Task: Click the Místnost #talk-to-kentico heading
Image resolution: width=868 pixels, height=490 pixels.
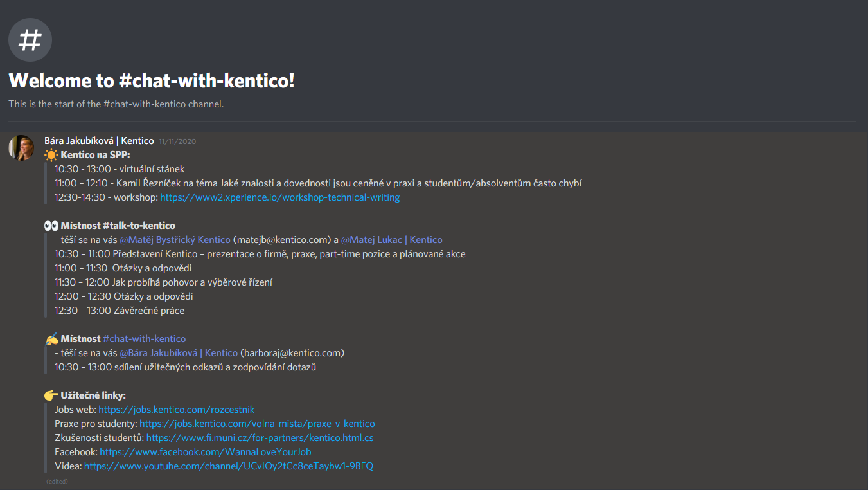Action: [x=118, y=226]
